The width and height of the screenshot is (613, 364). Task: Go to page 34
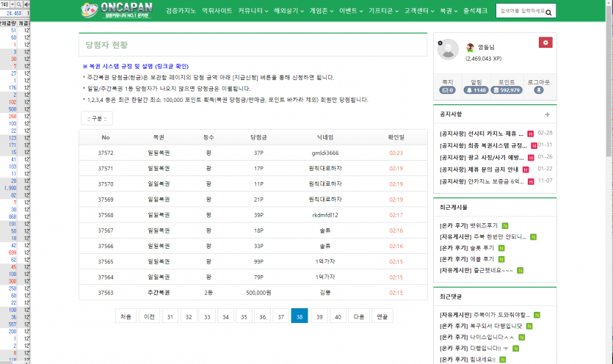pyautogui.click(x=225, y=316)
